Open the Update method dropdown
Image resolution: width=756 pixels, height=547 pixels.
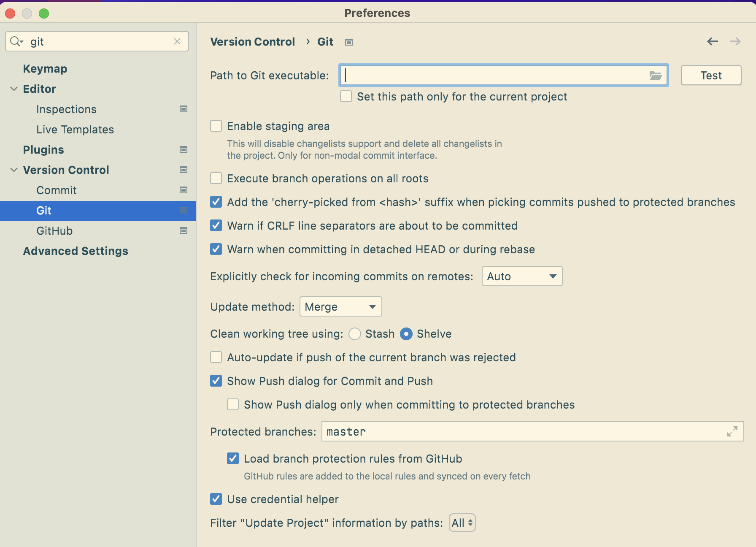pyautogui.click(x=340, y=306)
